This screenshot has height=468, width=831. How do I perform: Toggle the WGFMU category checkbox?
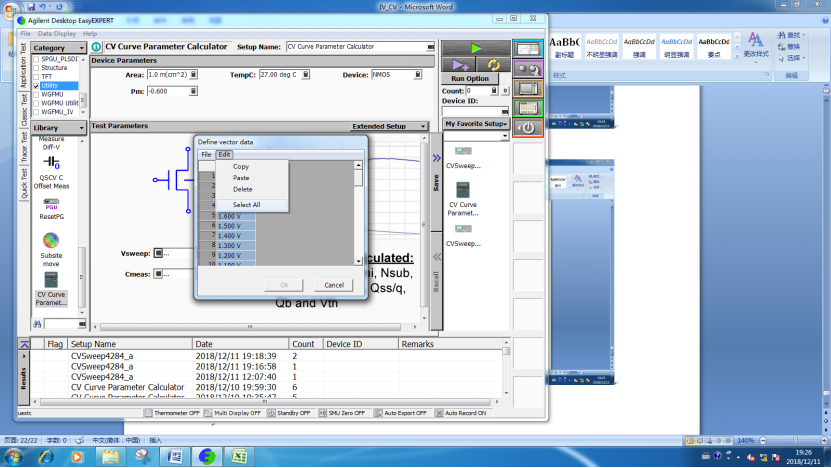(x=36, y=94)
